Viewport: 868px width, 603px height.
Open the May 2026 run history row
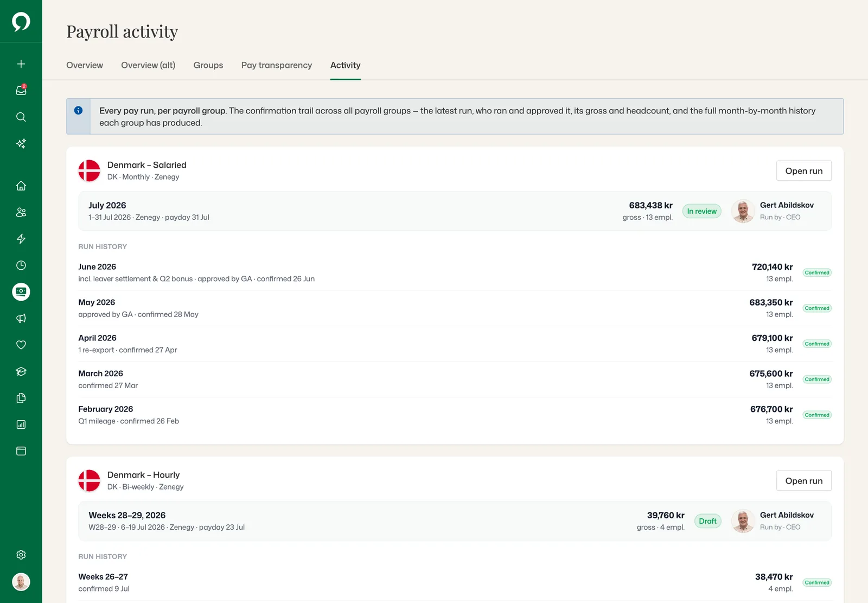[455, 308]
